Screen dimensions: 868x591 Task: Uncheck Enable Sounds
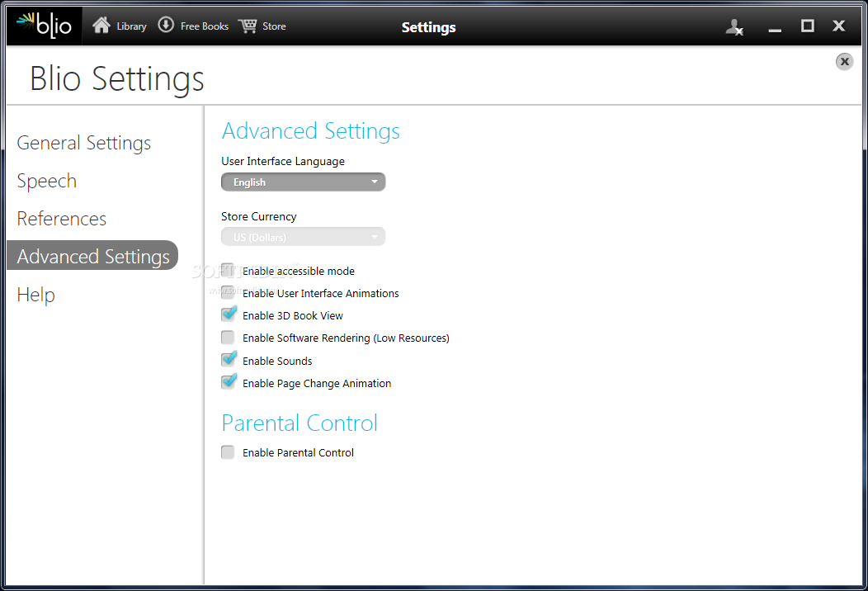228,360
